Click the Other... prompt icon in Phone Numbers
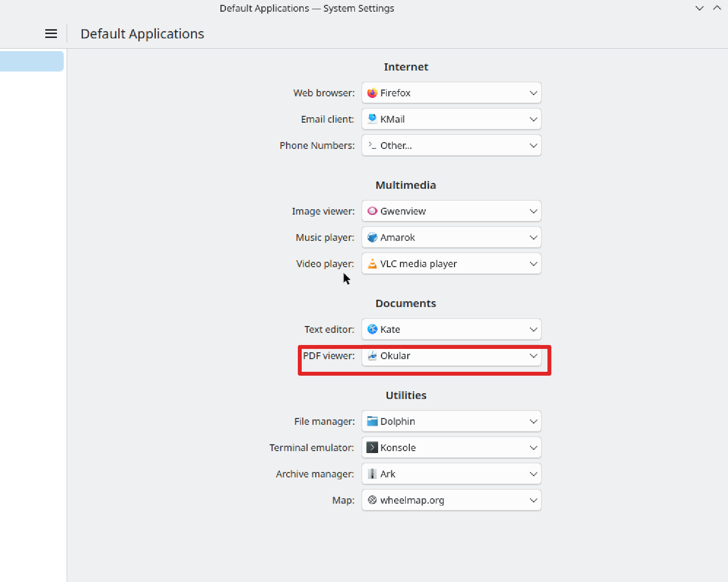Viewport: 728px width, 582px height. tap(372, 145)
